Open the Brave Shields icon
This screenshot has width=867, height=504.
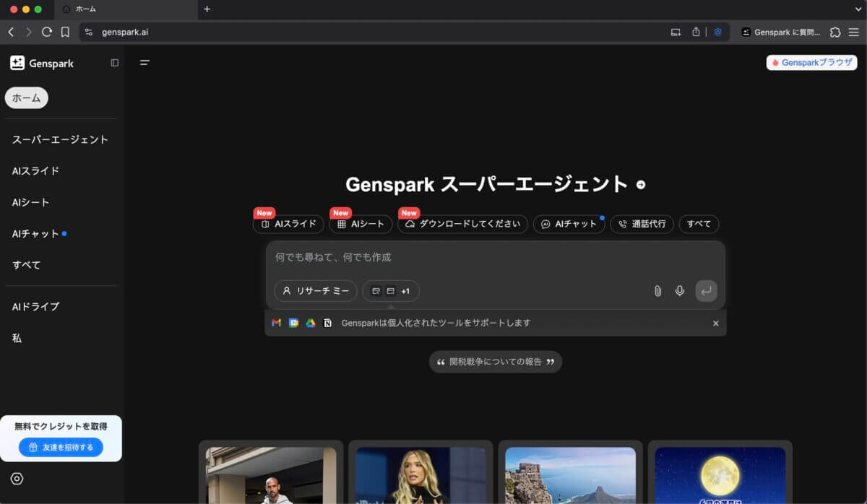click(718, 32)
